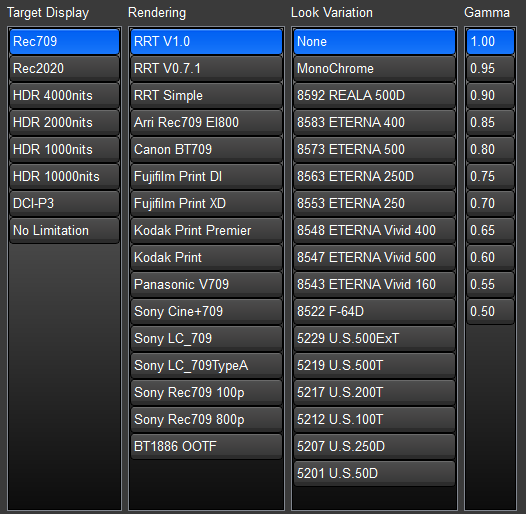This screenshot has width=526, height=514.
Task: Pick Sony LC_709TypeA rendering
Action: point(206,366)
